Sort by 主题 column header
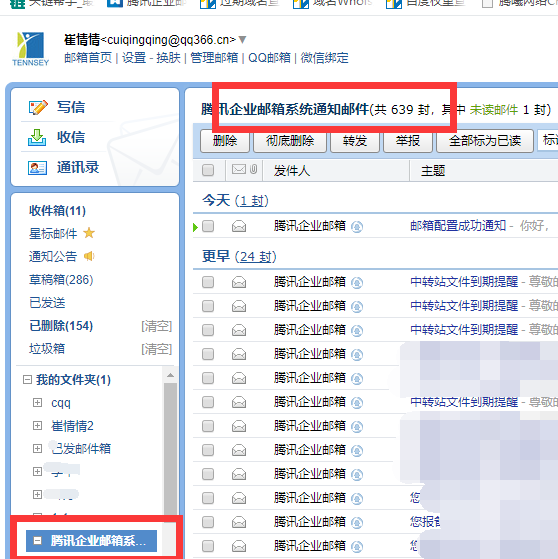The height and width of the screenshot is (559, 558). (433, 171)
